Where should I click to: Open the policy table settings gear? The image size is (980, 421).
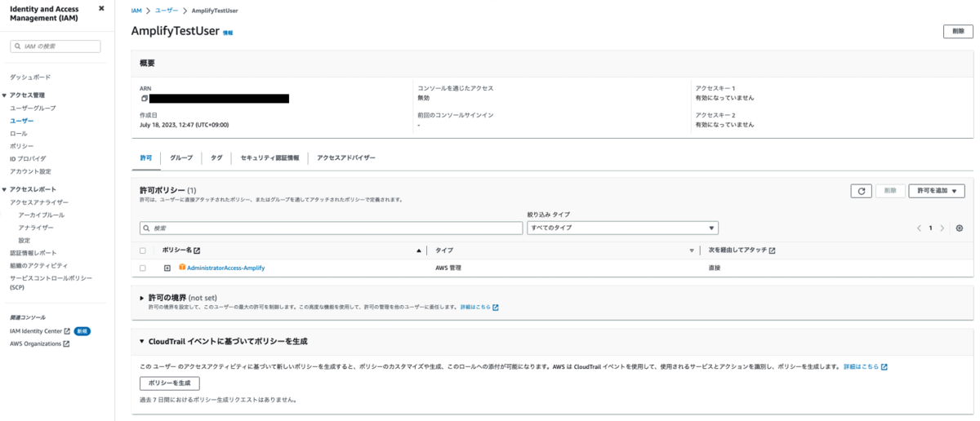(960, 228)
